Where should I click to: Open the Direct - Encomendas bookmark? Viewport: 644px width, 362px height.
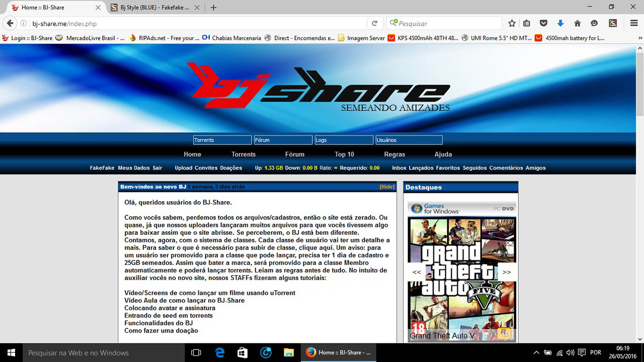(299, 38)
